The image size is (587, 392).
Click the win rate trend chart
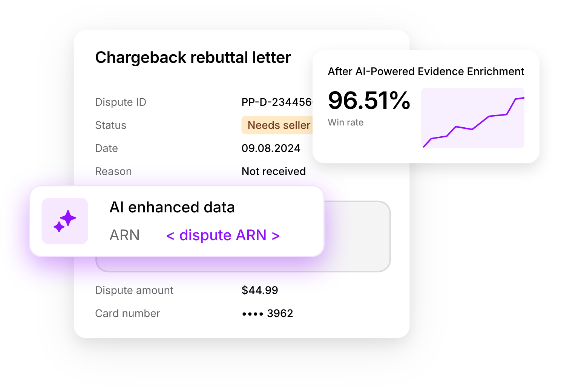[473, 118]
